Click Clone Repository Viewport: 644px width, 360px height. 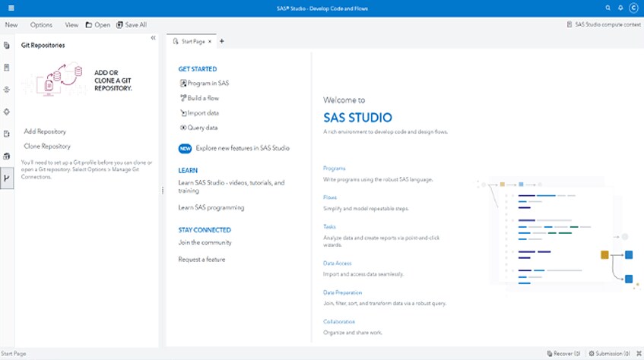click(47, 146)
